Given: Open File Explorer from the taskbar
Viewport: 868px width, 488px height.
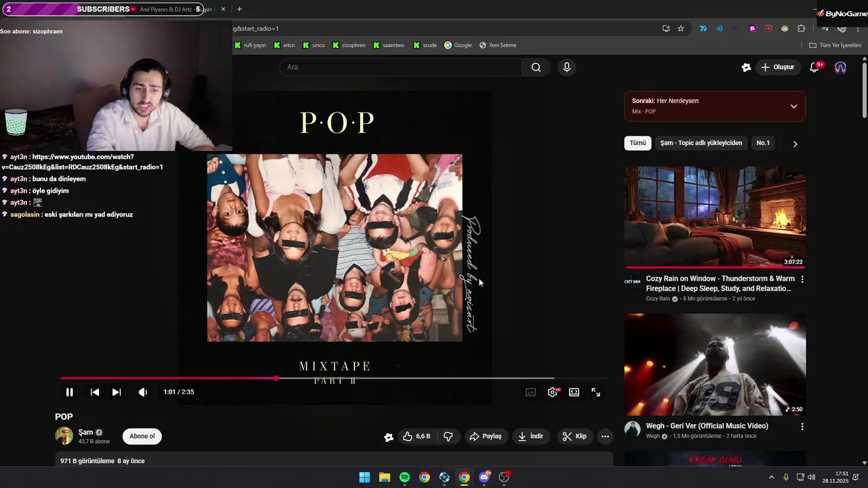Looking at the screenshot, I should coord(384,477).
